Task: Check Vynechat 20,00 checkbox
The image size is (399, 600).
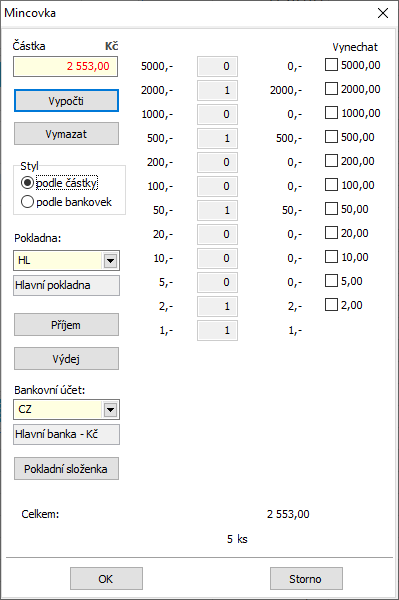Action: [331, 233]
